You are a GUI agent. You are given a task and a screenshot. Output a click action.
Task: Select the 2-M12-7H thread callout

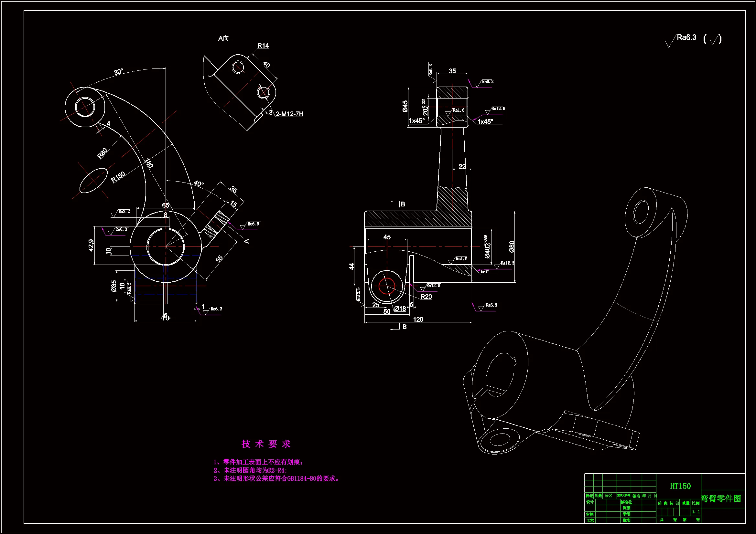tap(289, 114)
